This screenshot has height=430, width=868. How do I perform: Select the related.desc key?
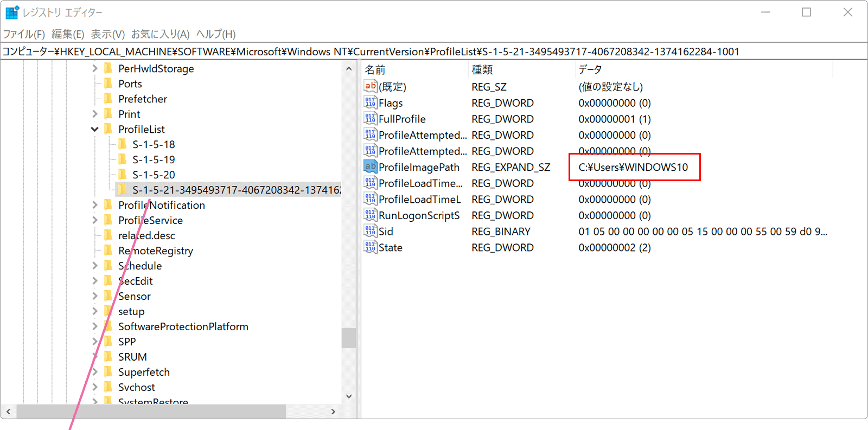click(x=146, y=235)
